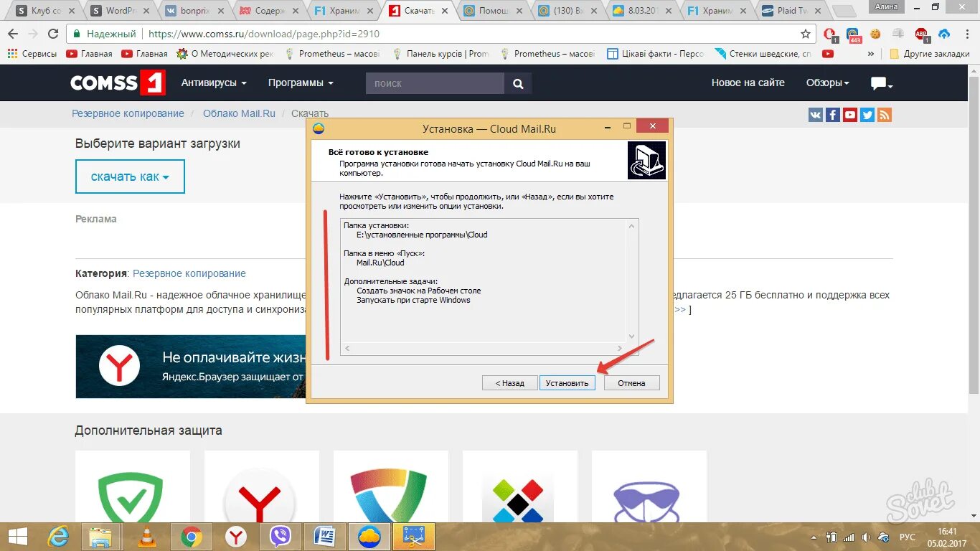The height and width of the screenshot is (551, 980).
Task: Open the RSS feed icon
Action: 885,115
